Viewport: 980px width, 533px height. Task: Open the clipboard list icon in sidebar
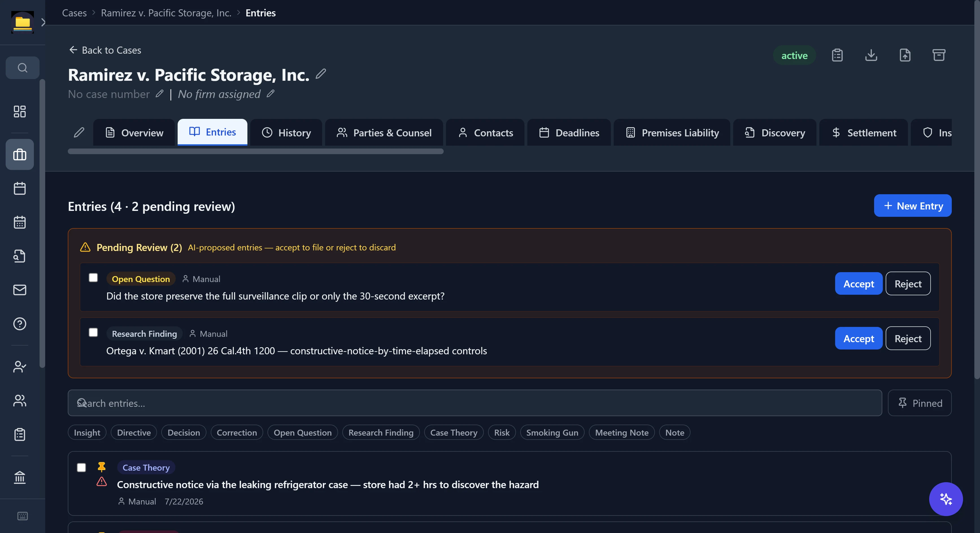coord(20,434)
